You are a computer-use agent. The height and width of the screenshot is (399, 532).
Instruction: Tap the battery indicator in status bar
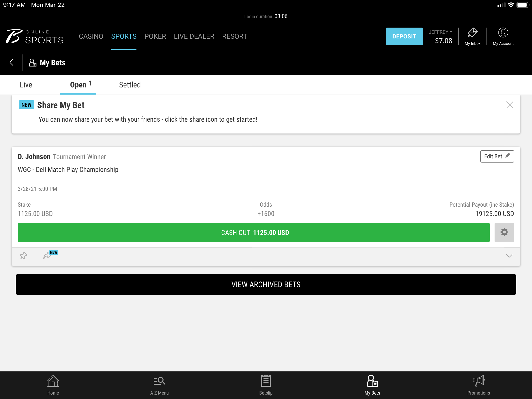click(x=523, y=5)
